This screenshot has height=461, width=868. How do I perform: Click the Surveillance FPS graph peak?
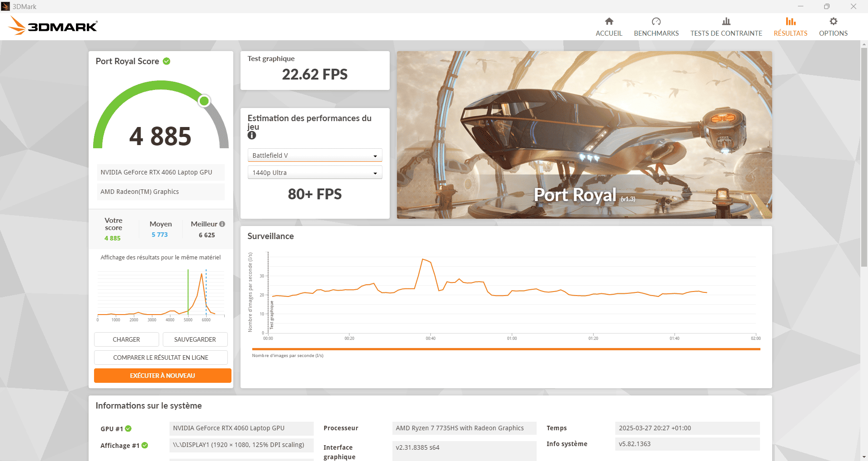pos(423,259)
